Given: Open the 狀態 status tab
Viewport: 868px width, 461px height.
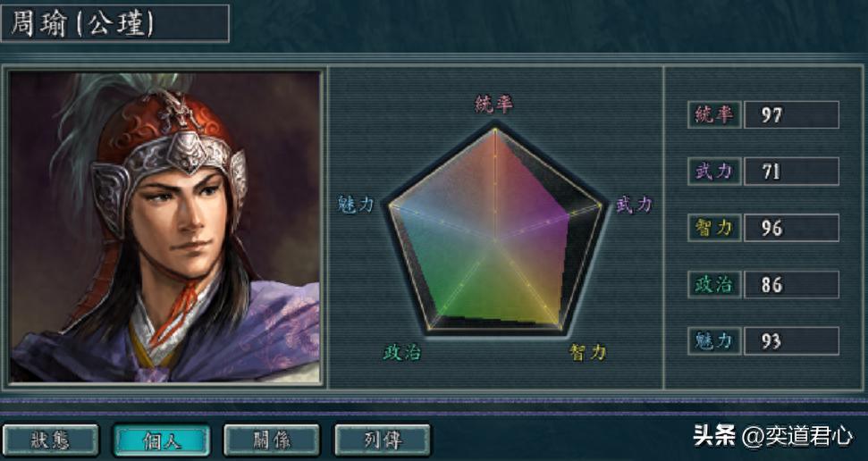Looking at the screenshot, I should [50, 440].
